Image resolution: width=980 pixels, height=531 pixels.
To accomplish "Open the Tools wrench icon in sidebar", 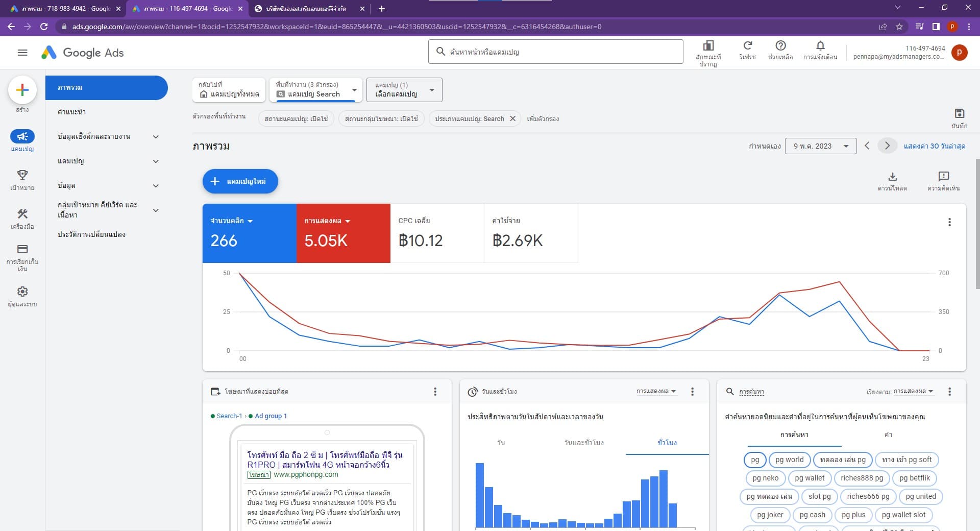I will point(22,214).
